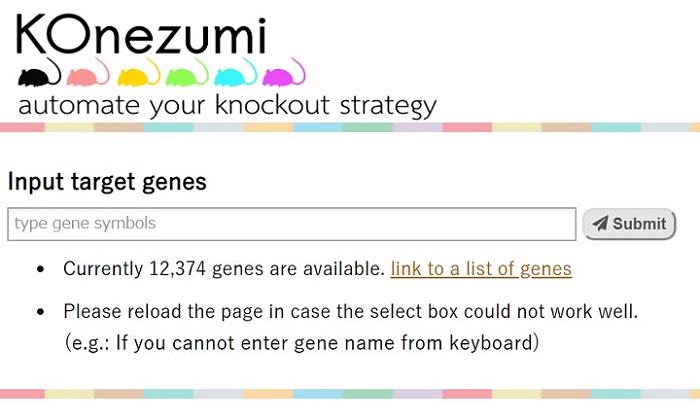Viewport: 700px width, 420px height.
Task: Click the sky-blue segment of the bottom stripe
Action: coord(320,394)
